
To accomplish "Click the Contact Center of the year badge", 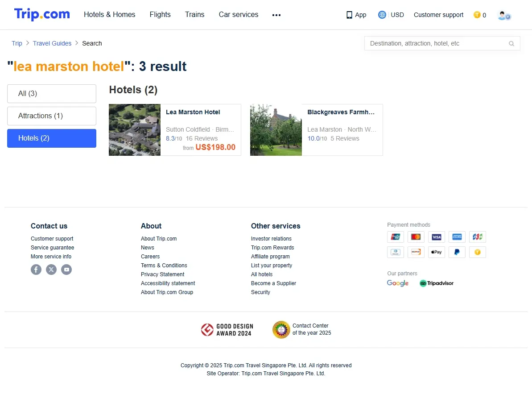I will pyautogui.click(x=301, y=329).
